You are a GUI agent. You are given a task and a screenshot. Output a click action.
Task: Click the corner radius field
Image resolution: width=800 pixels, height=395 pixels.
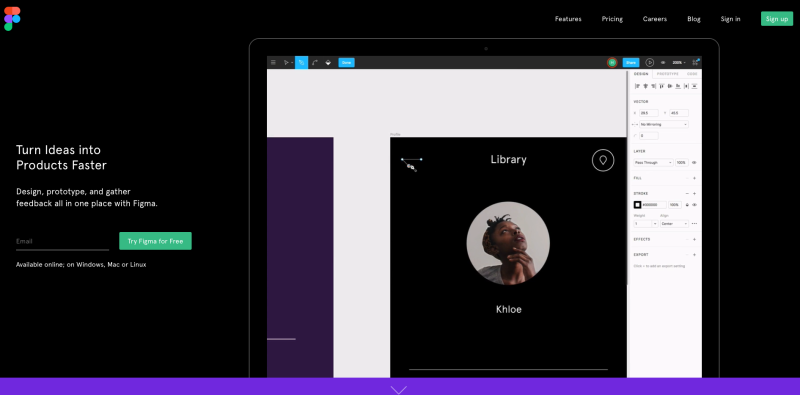648,136
